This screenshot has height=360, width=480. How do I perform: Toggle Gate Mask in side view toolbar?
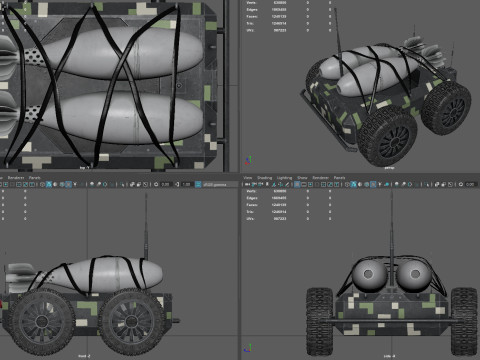[x=317, y=184]
